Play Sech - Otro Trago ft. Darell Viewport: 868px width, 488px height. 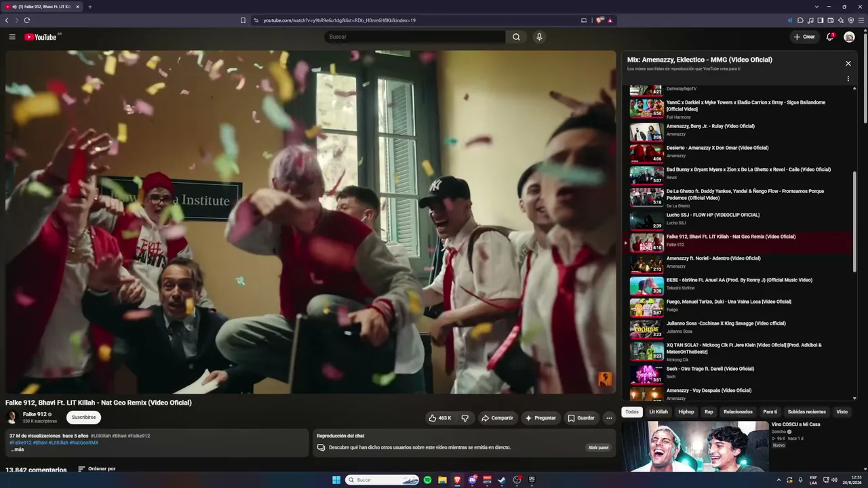pyautogui.click(x=739, y=374)
